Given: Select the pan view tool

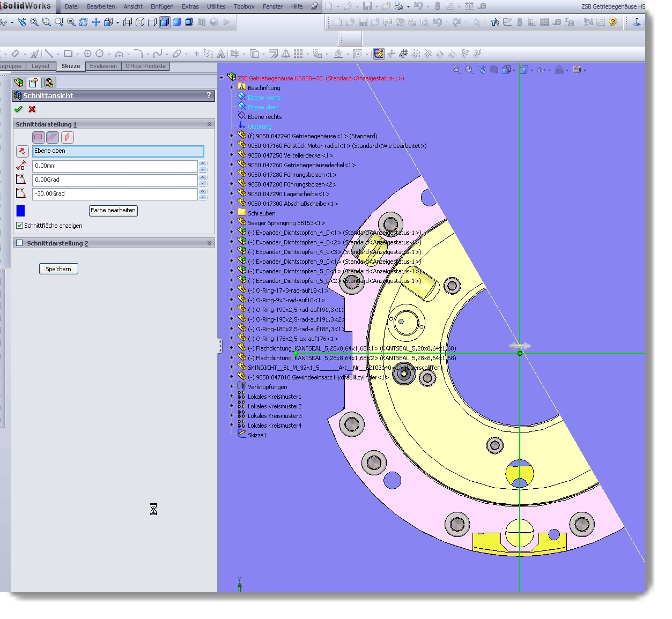Looking at the screenshot, I should tap(96, 22).
